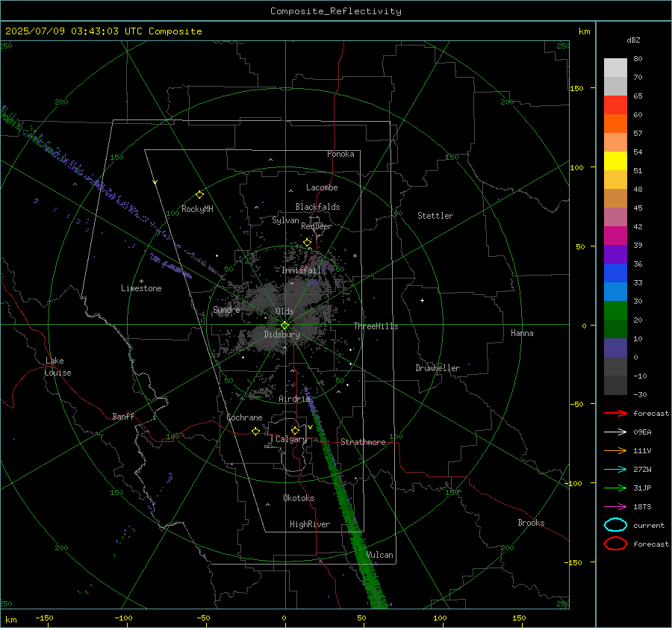This screenshot has height=628, width=672.
Task: Click the red forecast arrow in legend
Action: pos(615,413)
